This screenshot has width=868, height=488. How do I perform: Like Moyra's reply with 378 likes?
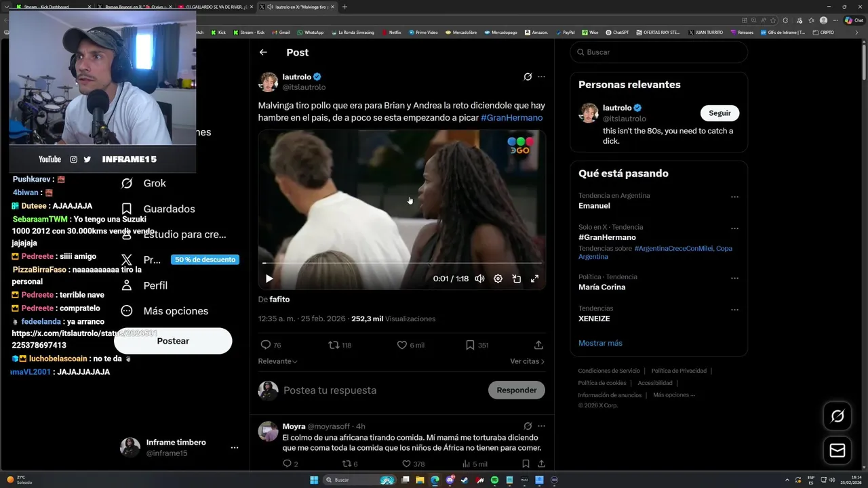[406, 464]
